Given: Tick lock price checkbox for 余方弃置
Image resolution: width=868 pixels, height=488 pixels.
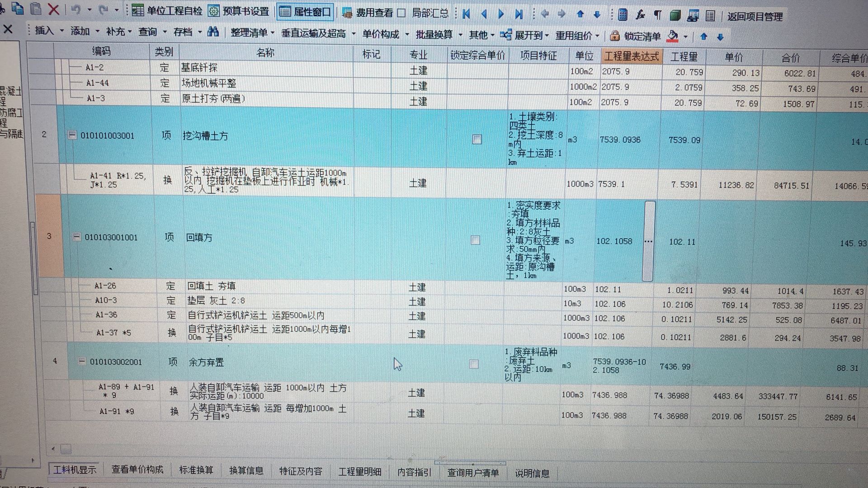Looking at the screenshot, I should pyautogui.click(x=474, y=364).
